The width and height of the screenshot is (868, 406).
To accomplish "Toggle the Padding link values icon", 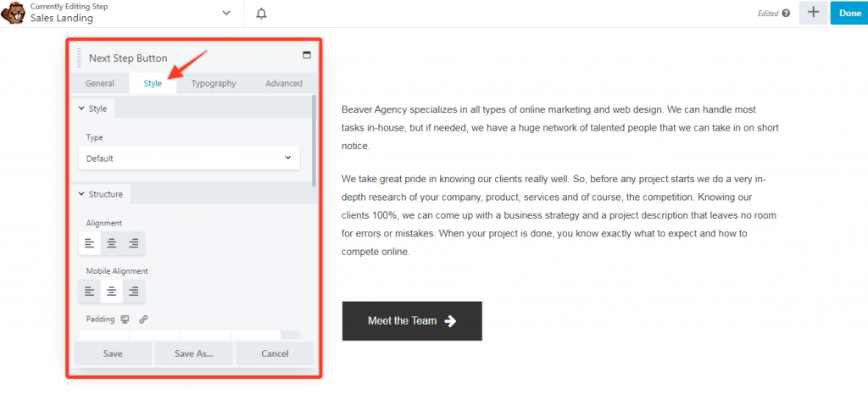I will (143, 320).
